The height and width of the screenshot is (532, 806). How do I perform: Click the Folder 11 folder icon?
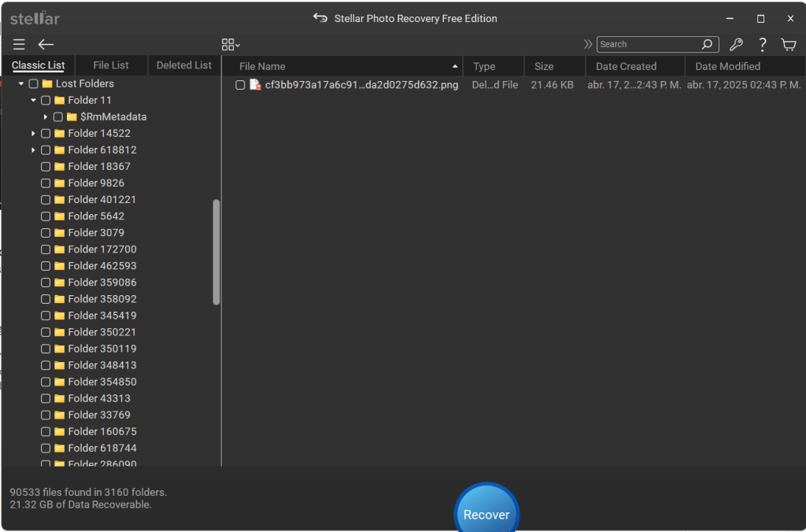(x=60, y=100)
